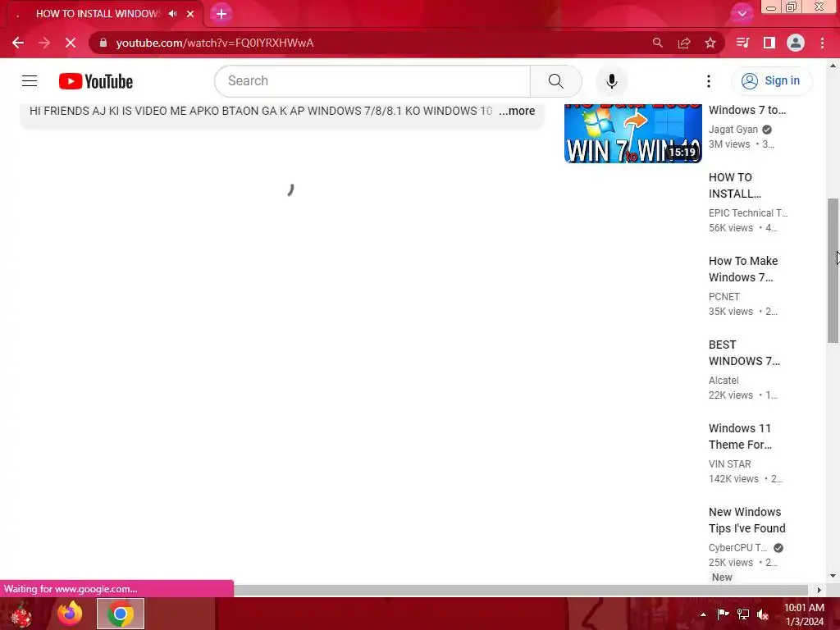
Task: Click the address bar URL
Action: tap(215, 43)
